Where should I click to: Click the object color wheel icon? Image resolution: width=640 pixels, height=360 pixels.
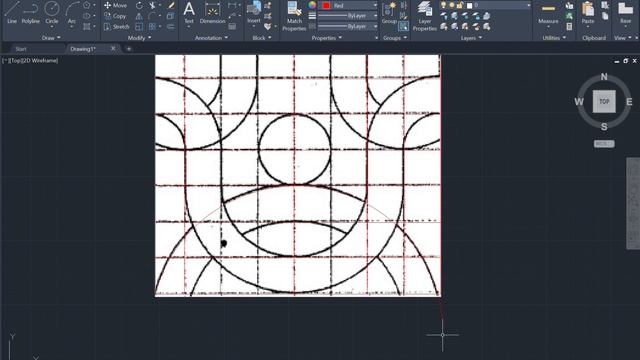pos(312,5)
